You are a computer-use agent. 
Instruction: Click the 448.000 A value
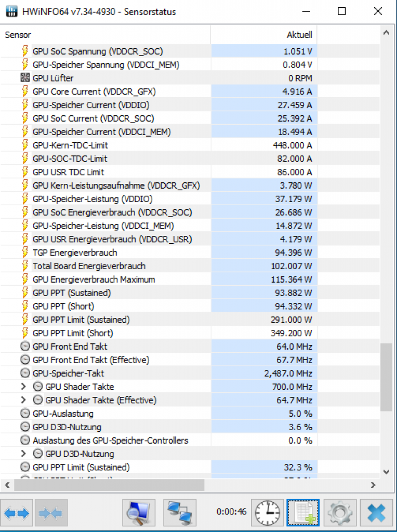pyautogui.click(x=292, y=145)
